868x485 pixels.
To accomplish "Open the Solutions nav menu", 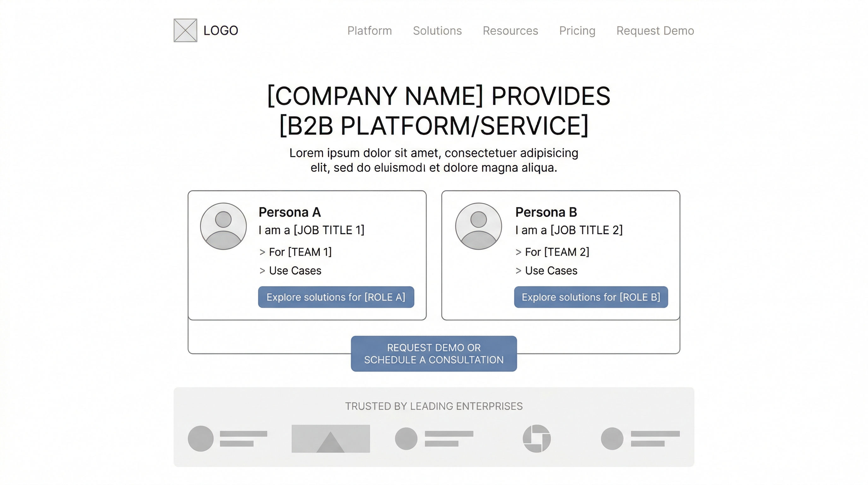I will [x=437, y=31].
